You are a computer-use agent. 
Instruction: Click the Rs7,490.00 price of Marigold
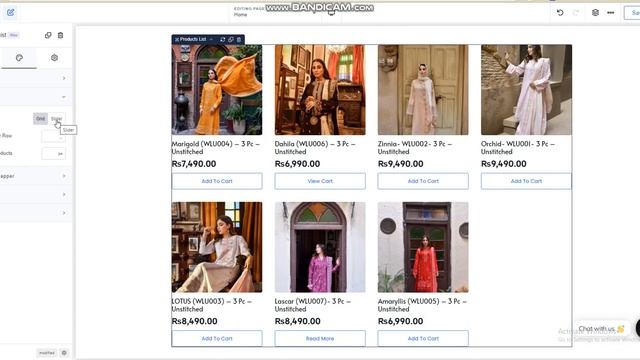(x=194, y=164)
